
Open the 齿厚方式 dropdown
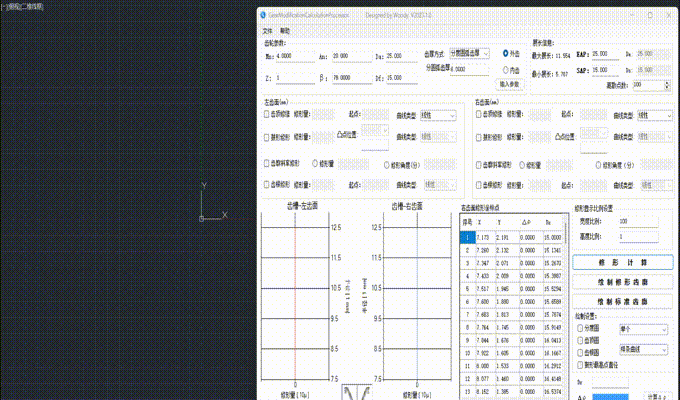point(470,53)
